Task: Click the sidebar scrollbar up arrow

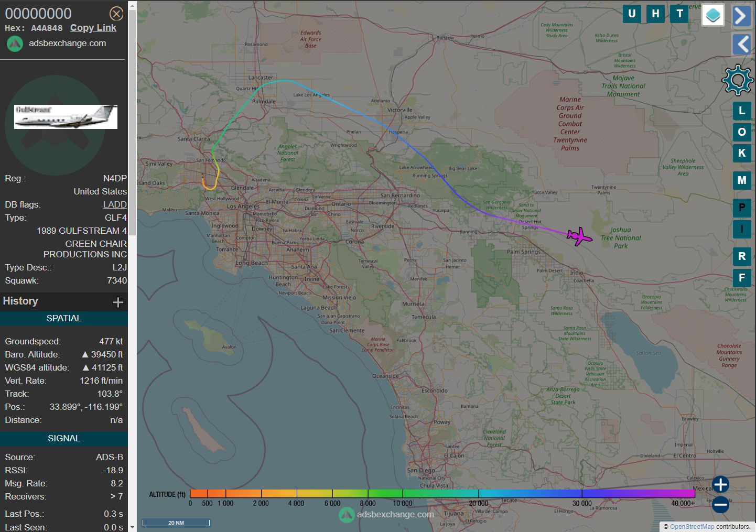Action: (132, 5)
